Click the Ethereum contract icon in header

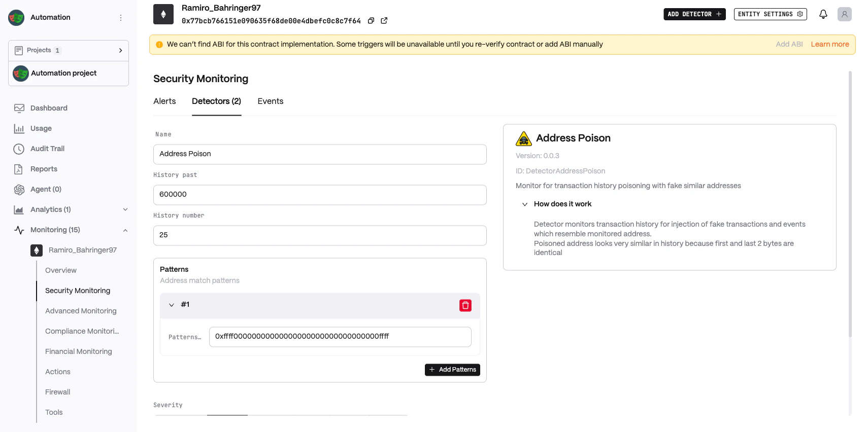163,14
